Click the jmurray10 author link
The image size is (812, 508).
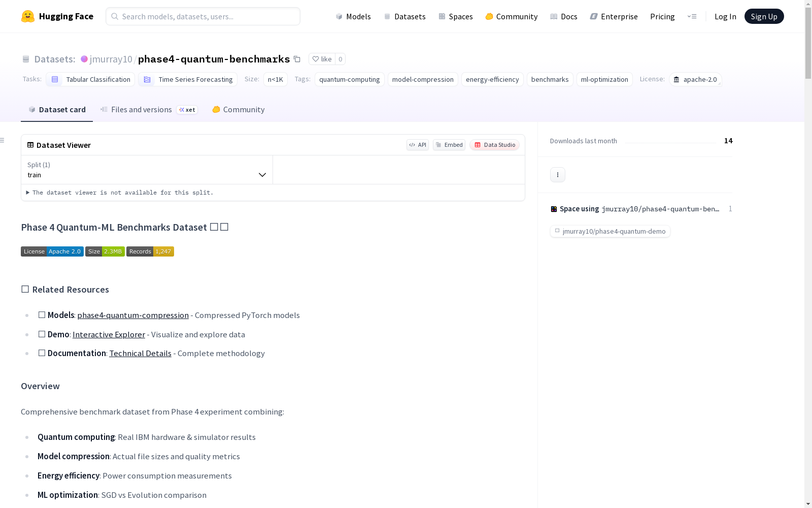[x=111, y=59]
